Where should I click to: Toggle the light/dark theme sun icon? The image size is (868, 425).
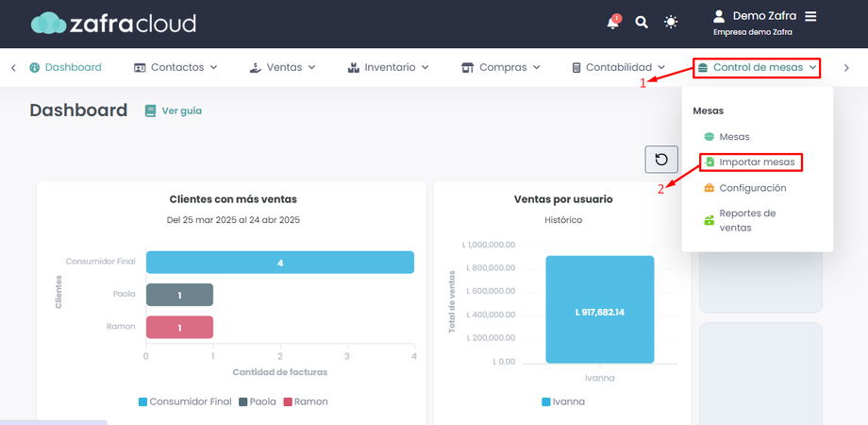tap(671, 22)
